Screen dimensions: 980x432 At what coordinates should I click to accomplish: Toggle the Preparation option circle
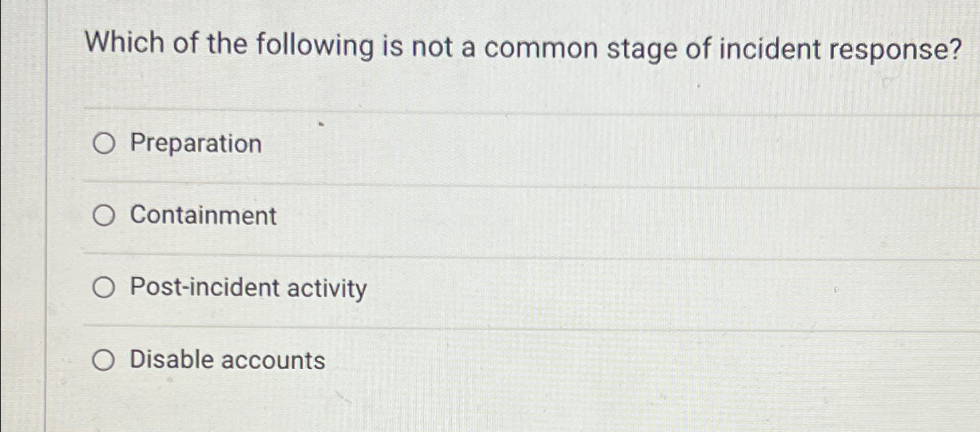[104, 144]
